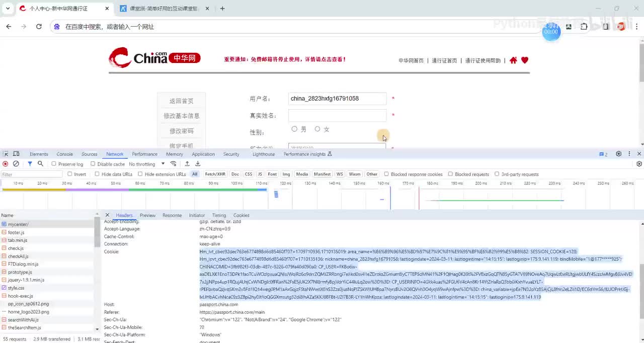Click the Export HAR download icon
This screenshot has width=644, height=343.
coord(198,164)
